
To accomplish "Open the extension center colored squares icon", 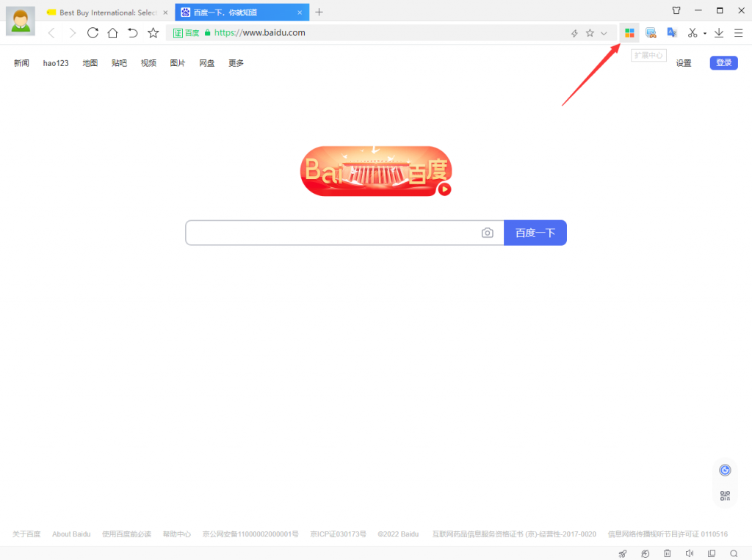I will pyautogui.click(x=629, y=33).
